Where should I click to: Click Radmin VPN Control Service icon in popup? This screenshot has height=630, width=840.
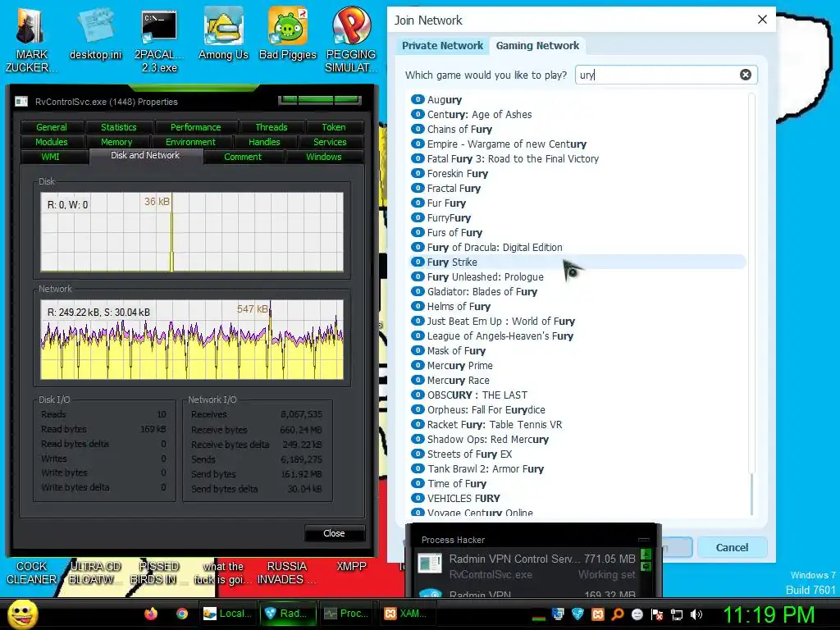pos(430,564)
